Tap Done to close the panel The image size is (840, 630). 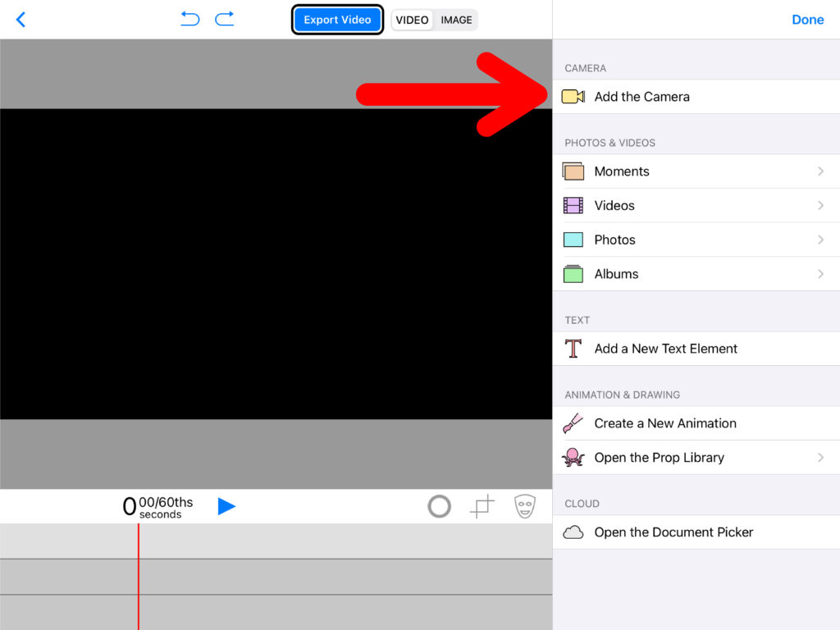tap(807, 20)
